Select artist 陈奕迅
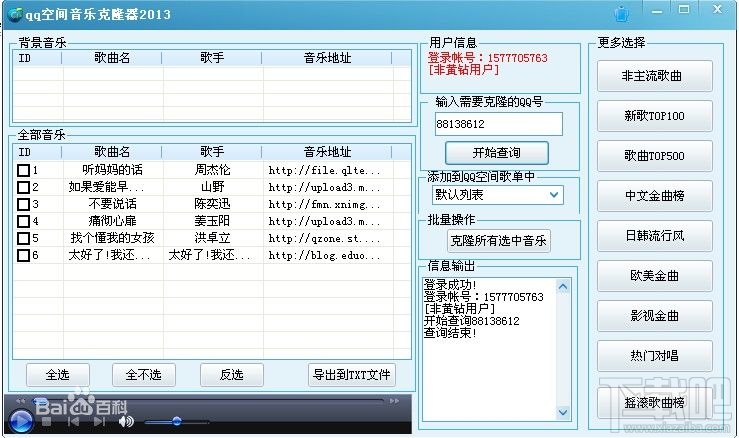This screenshot has height=438, width=739. [212, 204]
